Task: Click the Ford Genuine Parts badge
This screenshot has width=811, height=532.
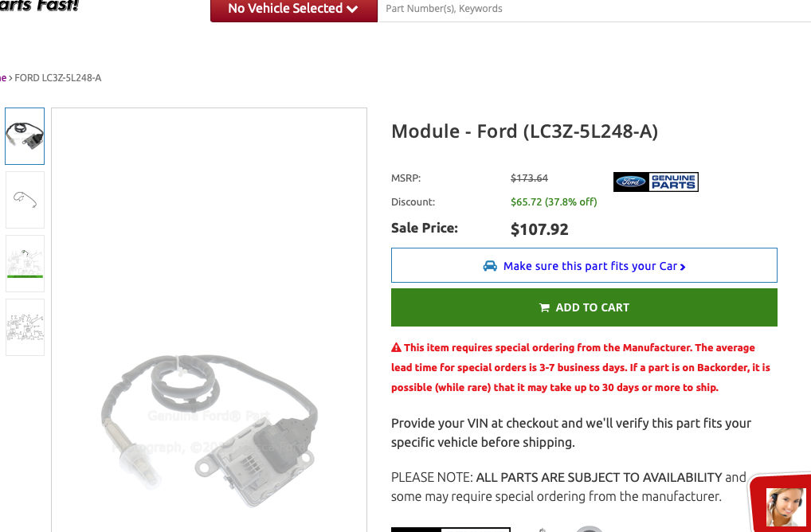Action: (656, 182)
